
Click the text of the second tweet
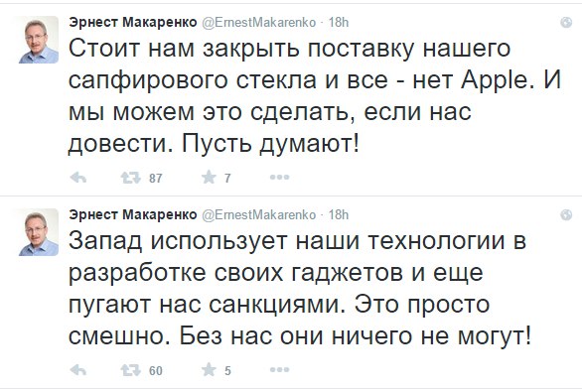coord(300,289)
